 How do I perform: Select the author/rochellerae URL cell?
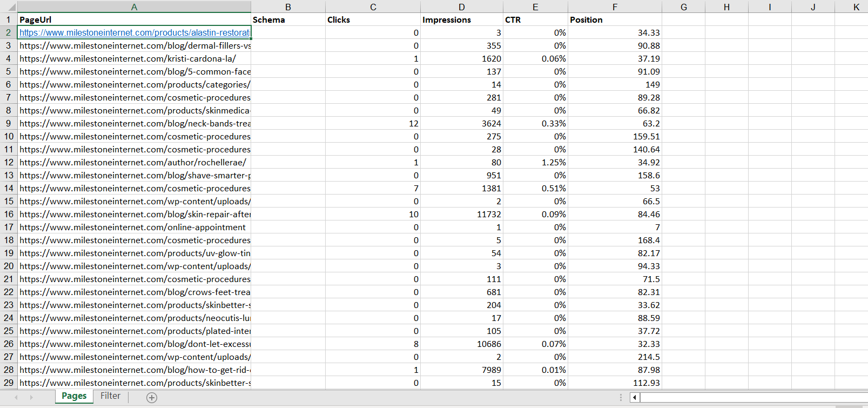coord(134,162)
